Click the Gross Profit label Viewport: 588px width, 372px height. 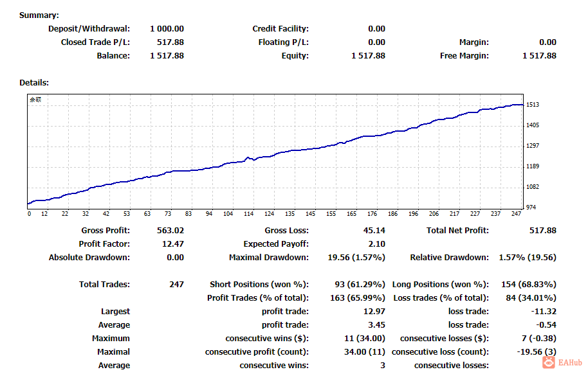click(106, 231)
